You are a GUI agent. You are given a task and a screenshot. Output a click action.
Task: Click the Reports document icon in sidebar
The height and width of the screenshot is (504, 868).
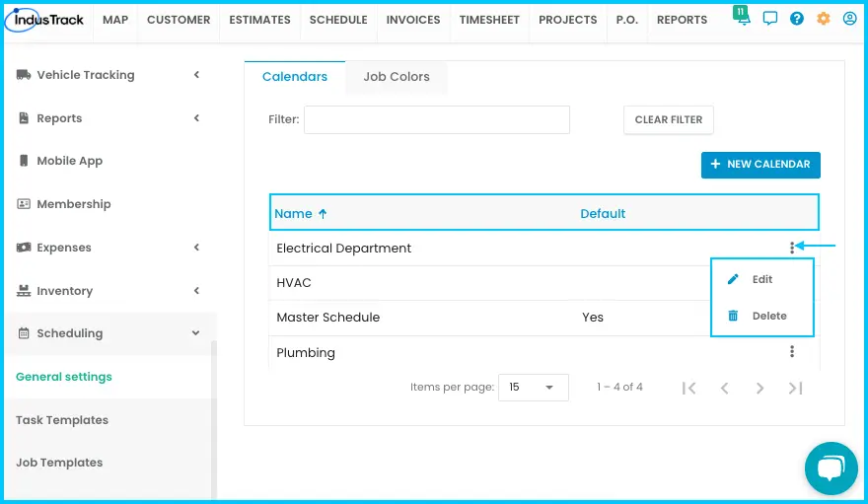click(24, 117)
